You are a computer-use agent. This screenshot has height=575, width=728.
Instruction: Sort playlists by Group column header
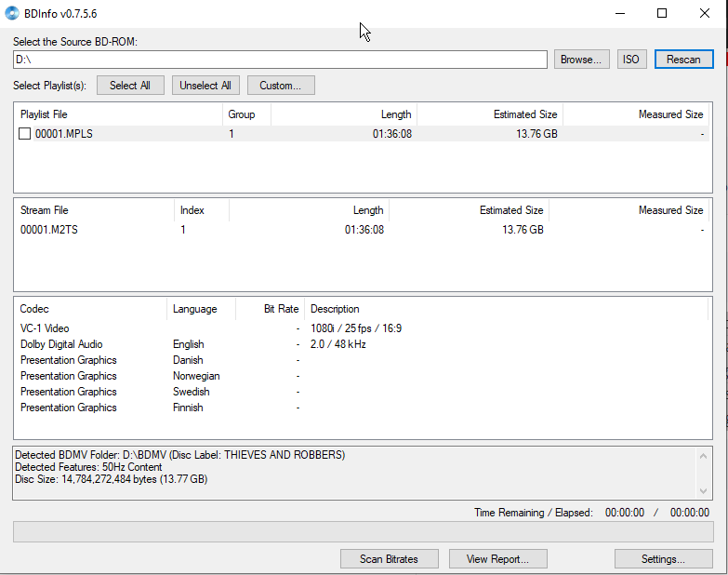click(x=246, y=114)
